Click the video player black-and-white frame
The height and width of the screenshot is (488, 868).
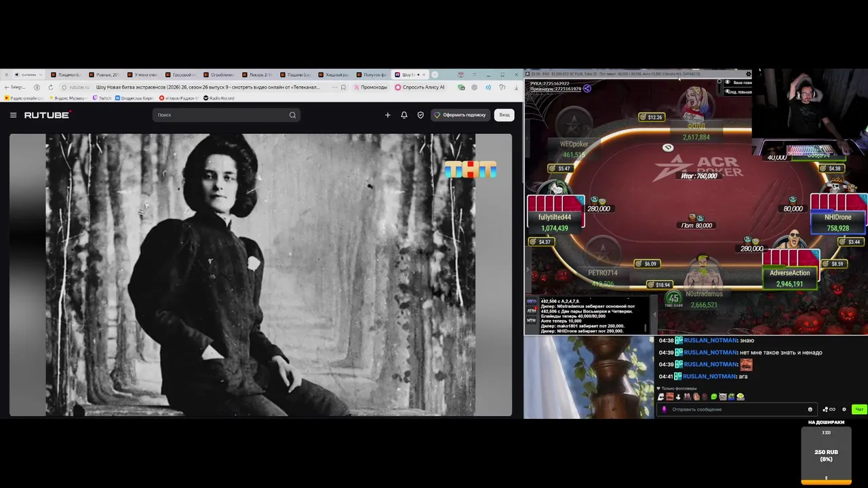pyautogui.click(x=260, y=274)
